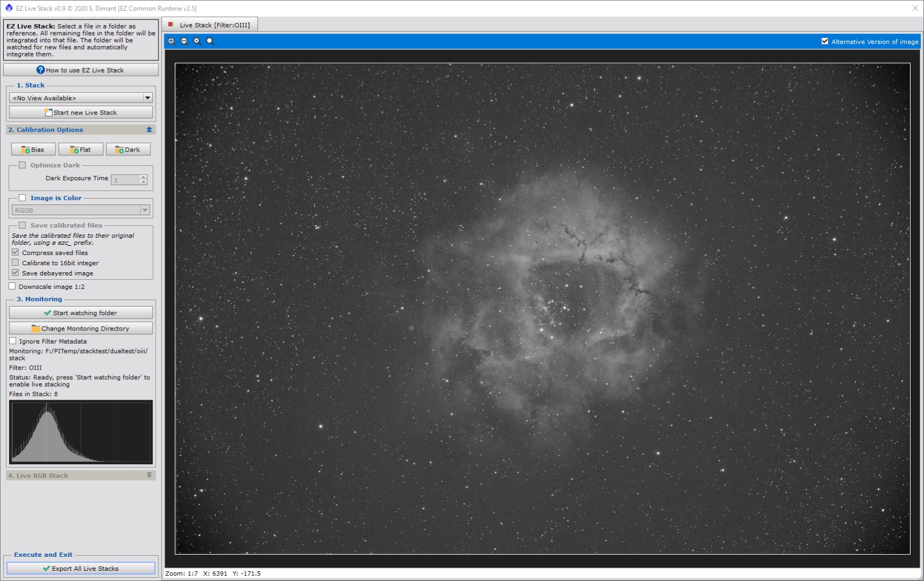This screenshot has height=581, width=924.
Task: Click Export All Live Stacks button
Action: click(81, 569)
